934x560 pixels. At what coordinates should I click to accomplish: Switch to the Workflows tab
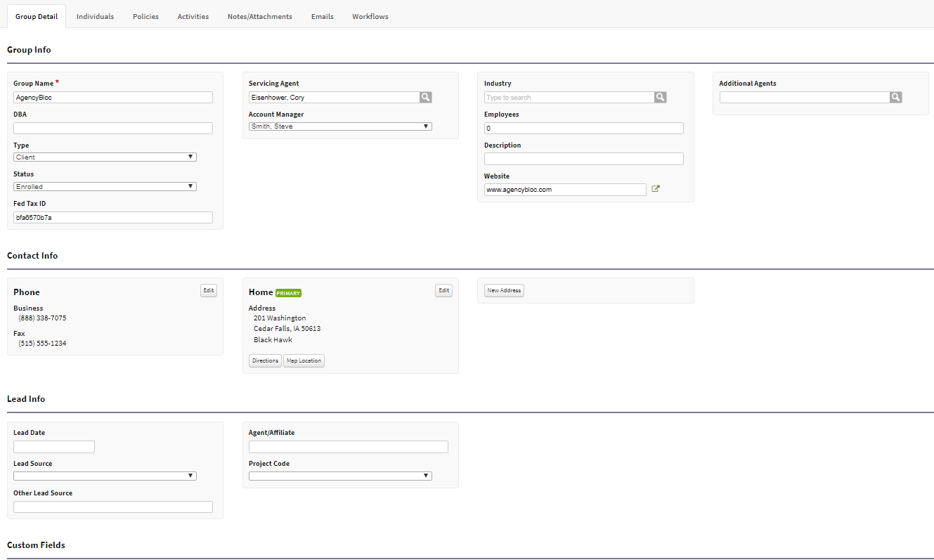(370, 16)
